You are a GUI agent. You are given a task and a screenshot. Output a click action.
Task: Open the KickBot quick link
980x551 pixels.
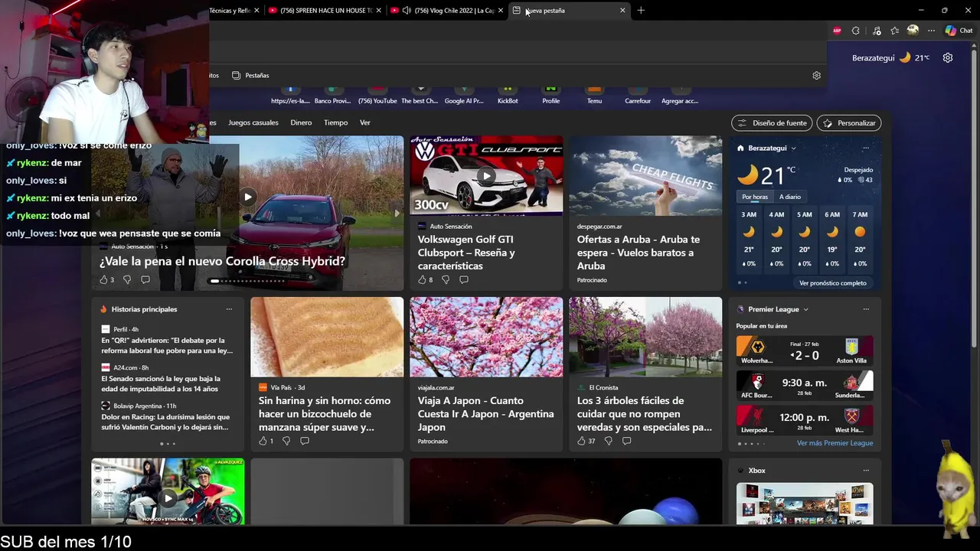tap(508, 95)
